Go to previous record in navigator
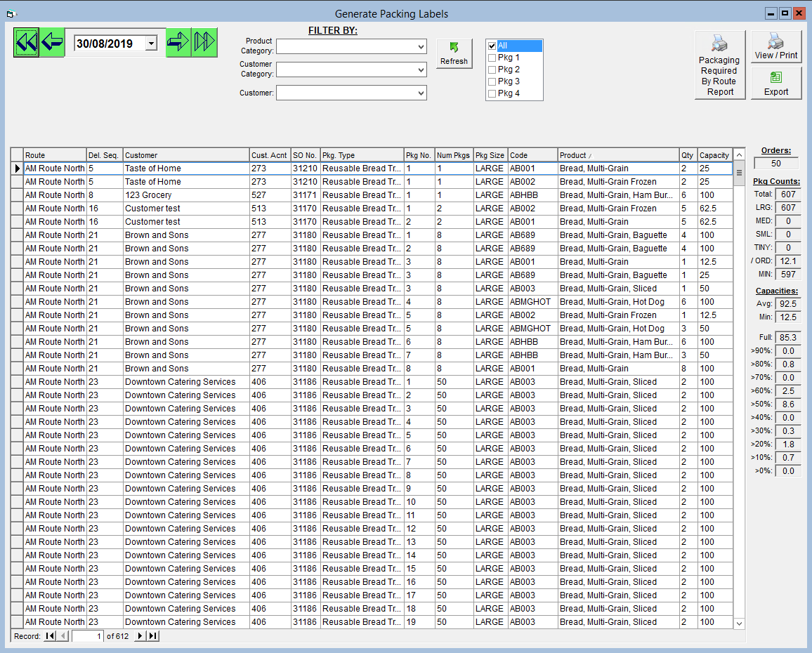812x653 pixels. point(63,636)
